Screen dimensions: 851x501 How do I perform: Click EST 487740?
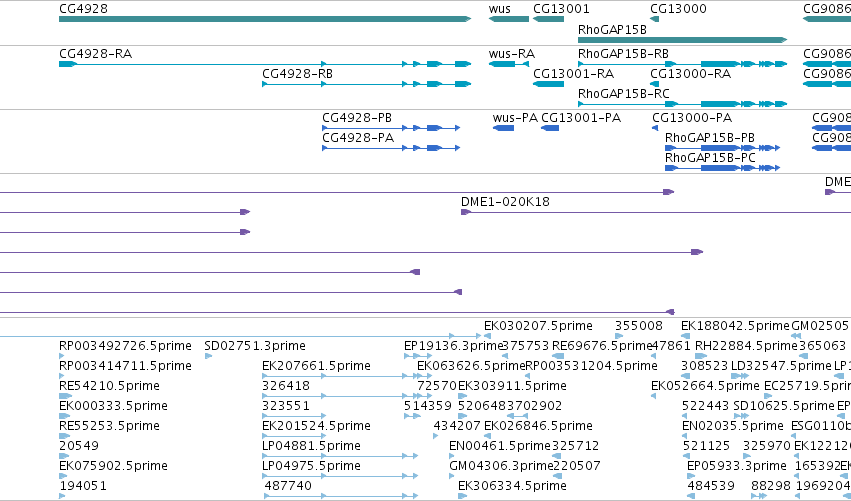(288, 486)
